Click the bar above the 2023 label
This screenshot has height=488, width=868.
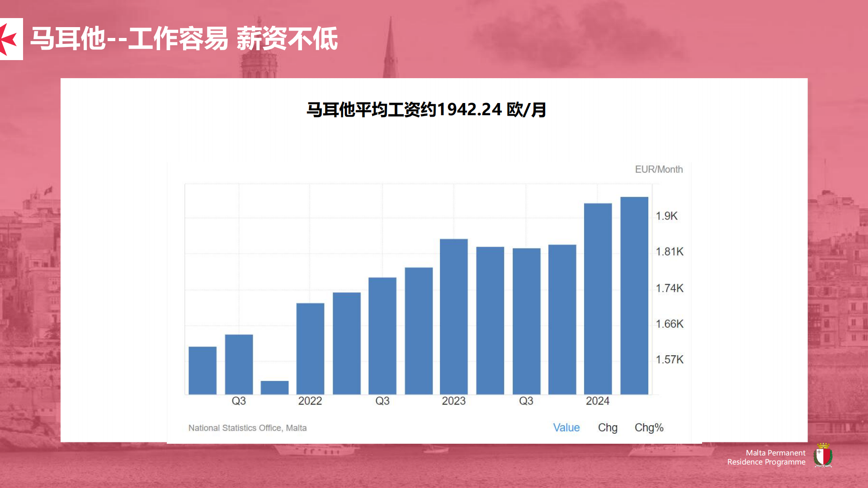[x=453, y=317]
